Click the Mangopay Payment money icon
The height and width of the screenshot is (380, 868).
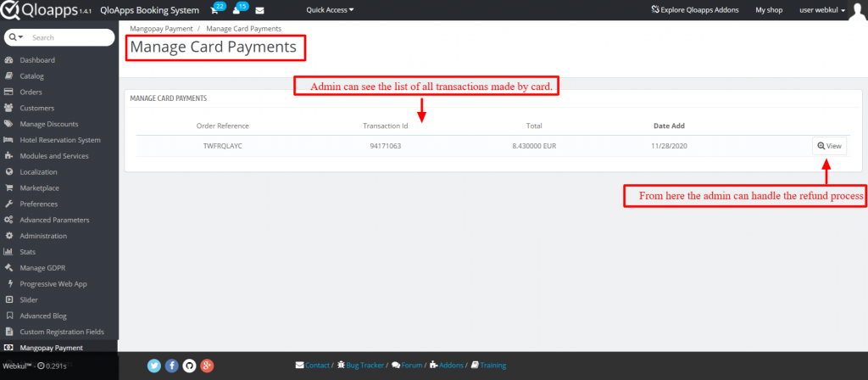tap(8, 348)
